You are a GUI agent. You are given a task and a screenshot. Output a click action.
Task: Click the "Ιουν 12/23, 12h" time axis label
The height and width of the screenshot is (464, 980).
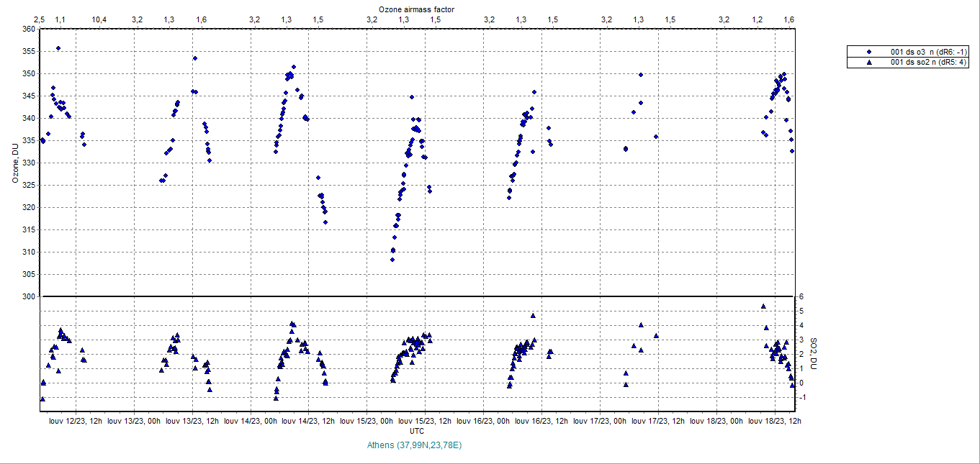pyautogui.click(x=76, y=421)
